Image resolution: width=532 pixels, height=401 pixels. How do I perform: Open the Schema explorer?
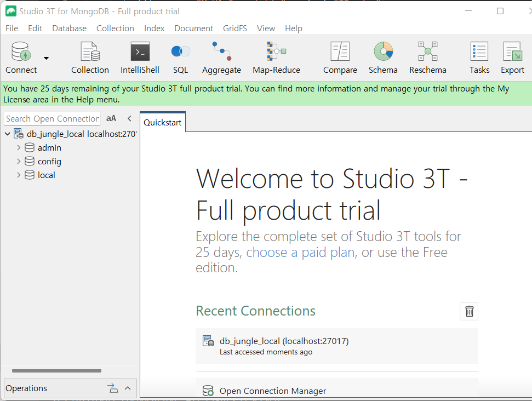[x=383, y=58]
